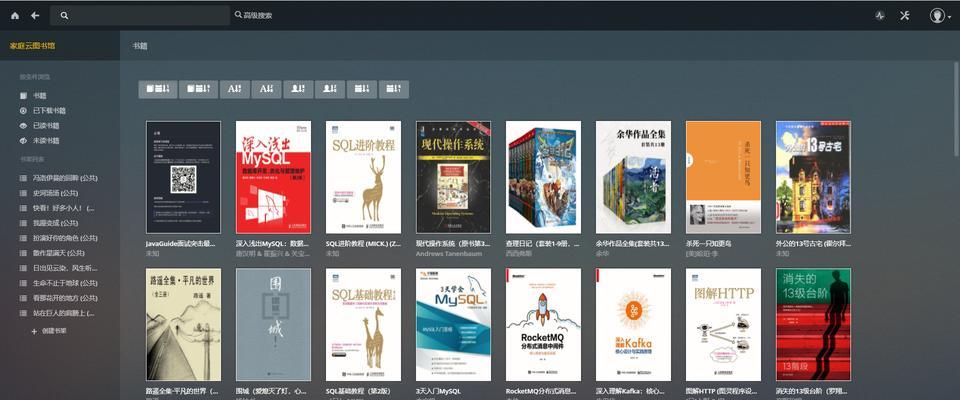This screenshot has height=400, width=960.
Task: Open the 消失的13级台阶 cover
Action: pyautogui.click(x=813, y=325)
